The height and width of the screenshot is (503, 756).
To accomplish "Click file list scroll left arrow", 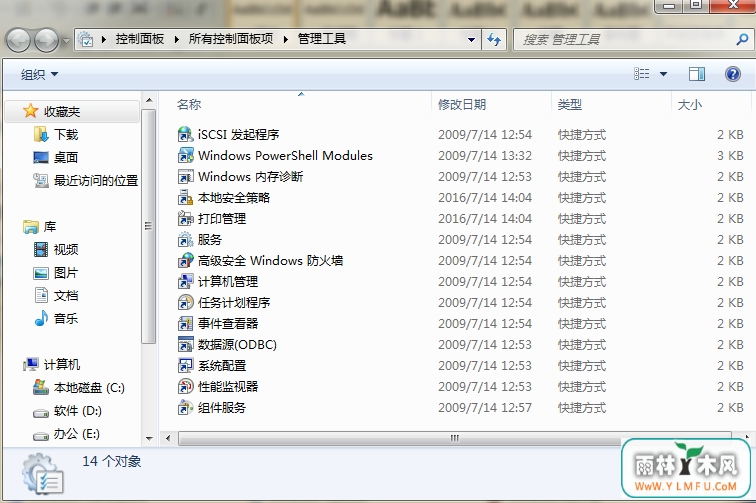I will [168, 438].
